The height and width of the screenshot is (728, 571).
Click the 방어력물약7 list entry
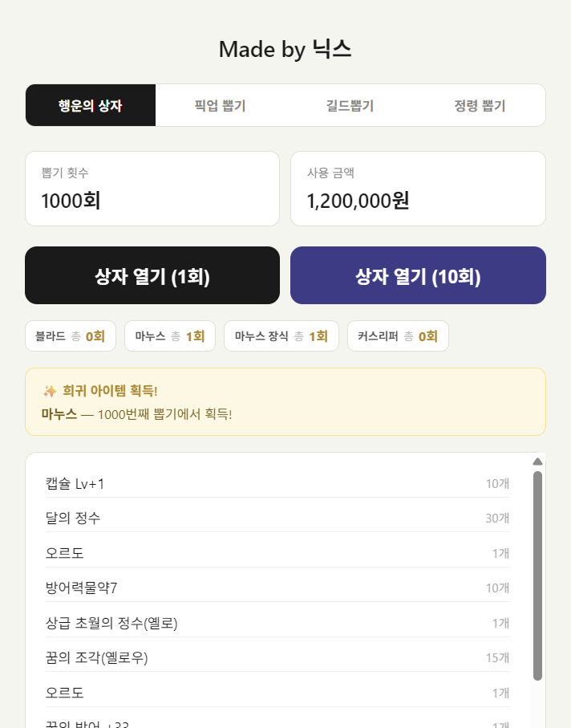[x=277, y=588]
